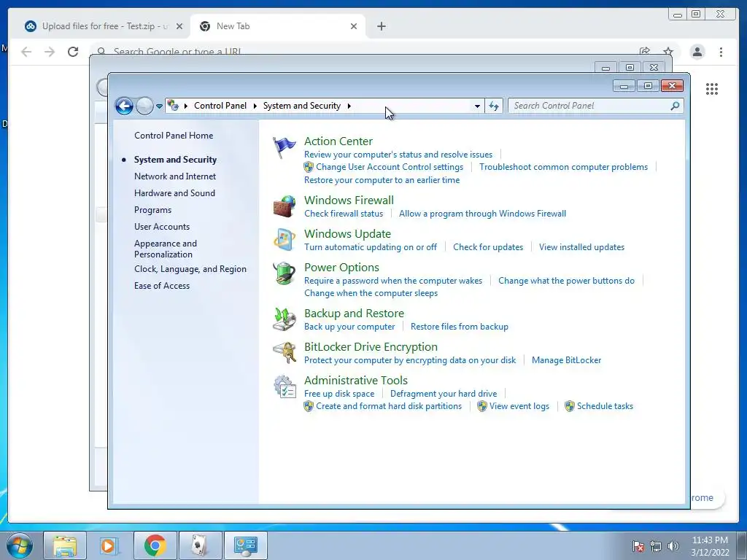Screen dimensions: 747x560
Task: Switch to the New Tab tab
Action: (x=278, y=26)
